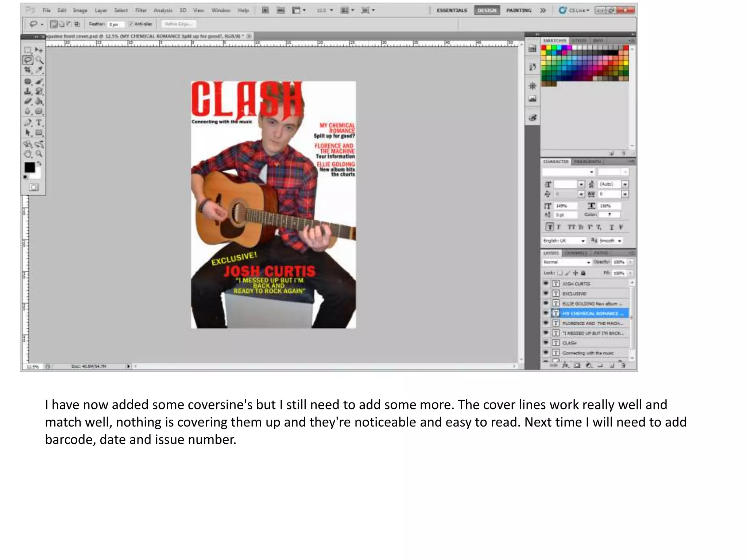The width and height of the screenshot is (747, 560).
Task: Toggle the Anti-alias checkbox
Action: pos(131,24)
